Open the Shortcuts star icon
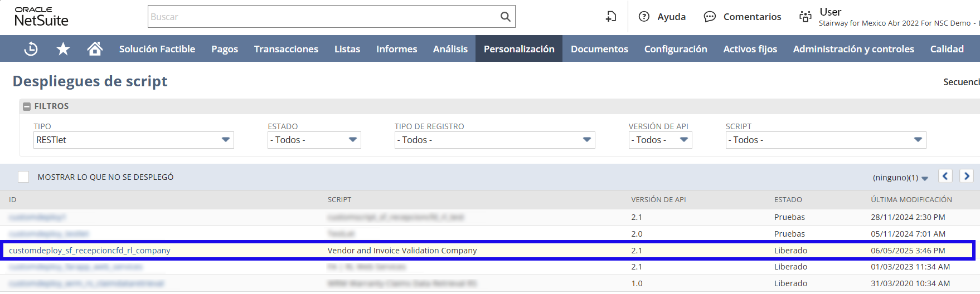This screenshot has width=980, height=294. 63,49
